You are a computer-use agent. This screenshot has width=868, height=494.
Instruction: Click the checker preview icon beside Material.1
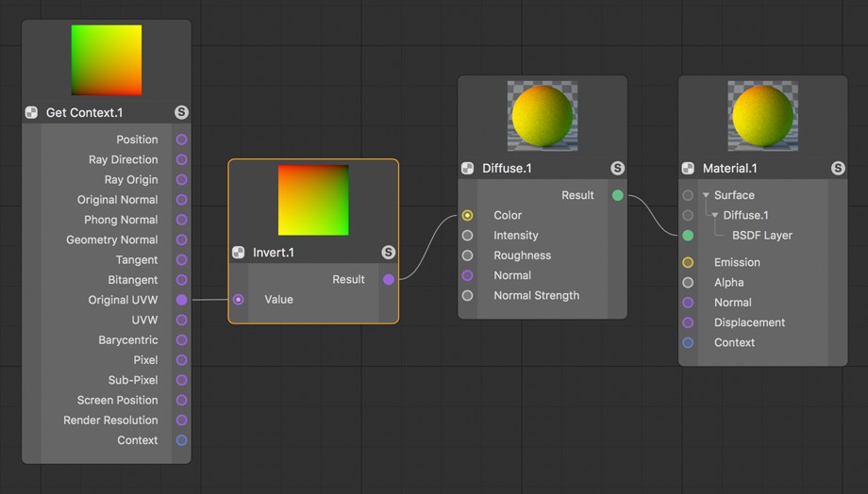coord(688,168)
